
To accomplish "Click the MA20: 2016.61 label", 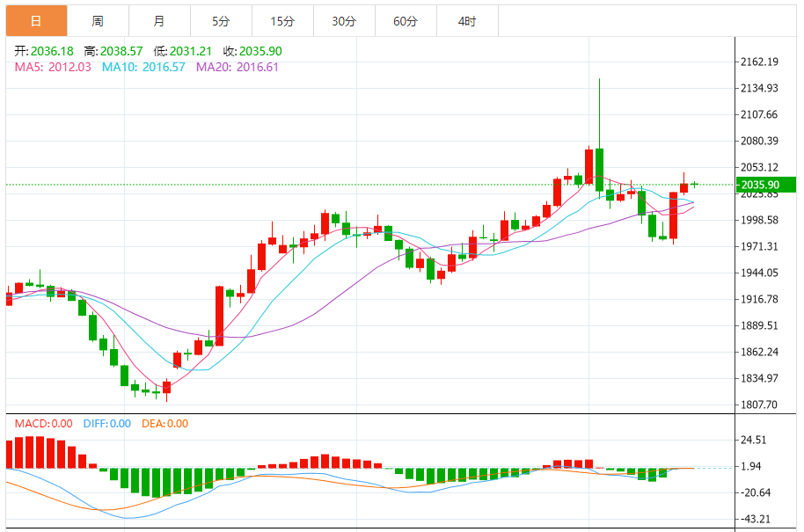I will (238, 67).
